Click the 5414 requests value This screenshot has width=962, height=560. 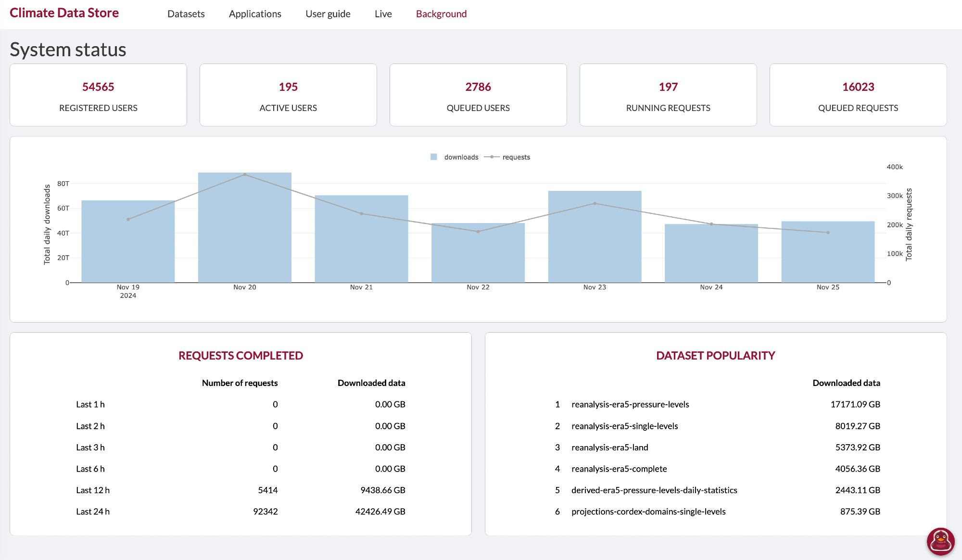(268, 490)
